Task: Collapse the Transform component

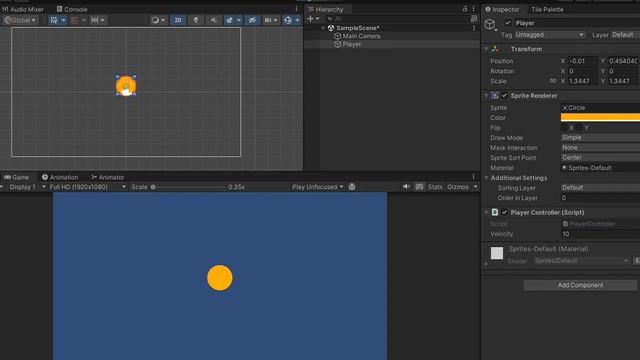Action: [486, 49]
